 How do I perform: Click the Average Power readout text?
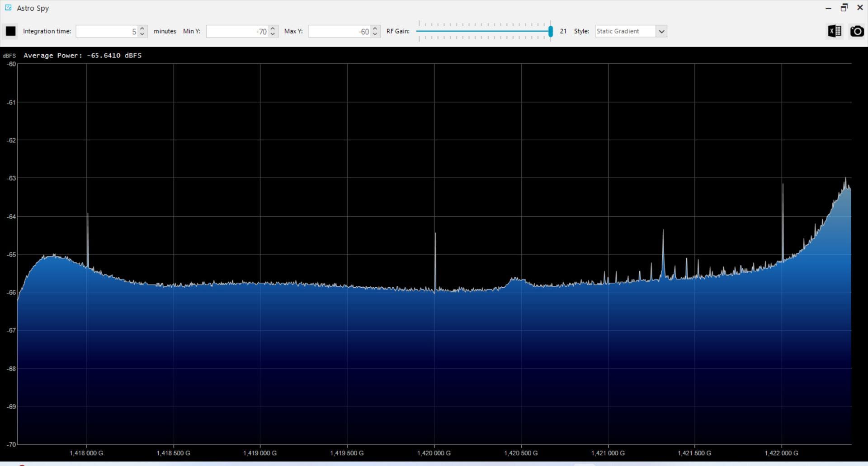coord(83,55)
